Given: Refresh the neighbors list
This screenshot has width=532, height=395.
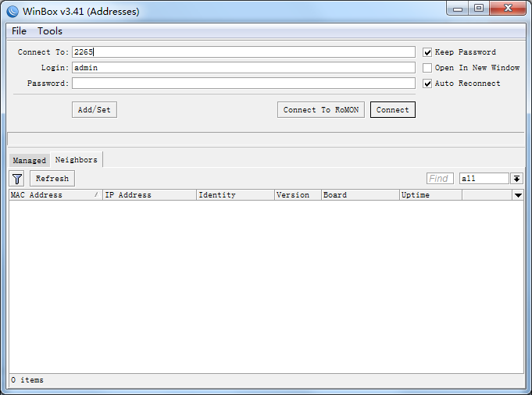Looking at the screenshot, I should [52, 179].
